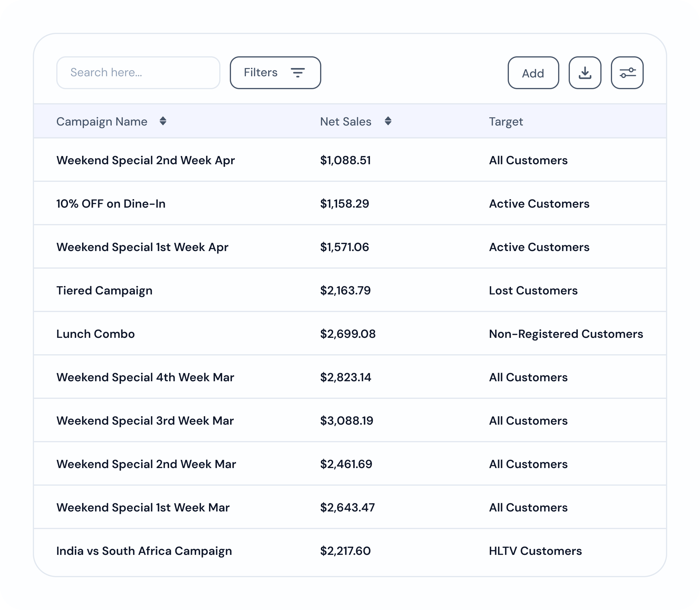Open the Filters button
The height and width of the screenshot is (610, 700).
point(275,72)
